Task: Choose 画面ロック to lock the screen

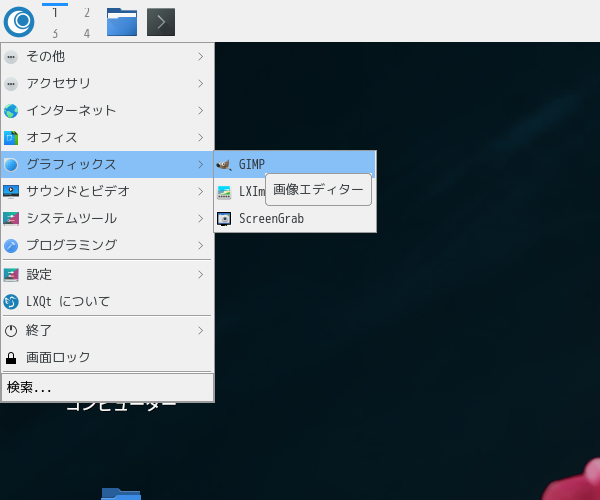Action: click(x=107, y=358)
